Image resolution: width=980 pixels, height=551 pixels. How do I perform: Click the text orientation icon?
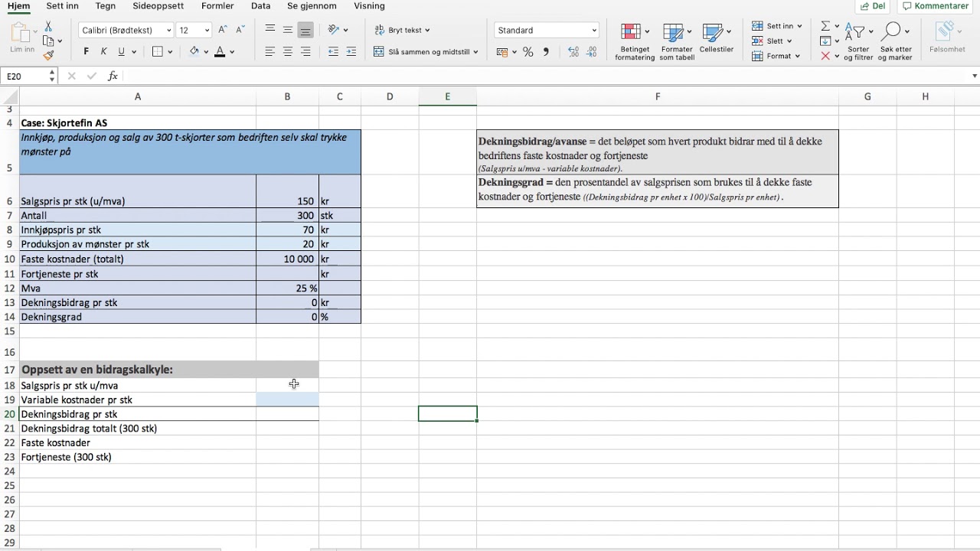click(x=334, y=30)
